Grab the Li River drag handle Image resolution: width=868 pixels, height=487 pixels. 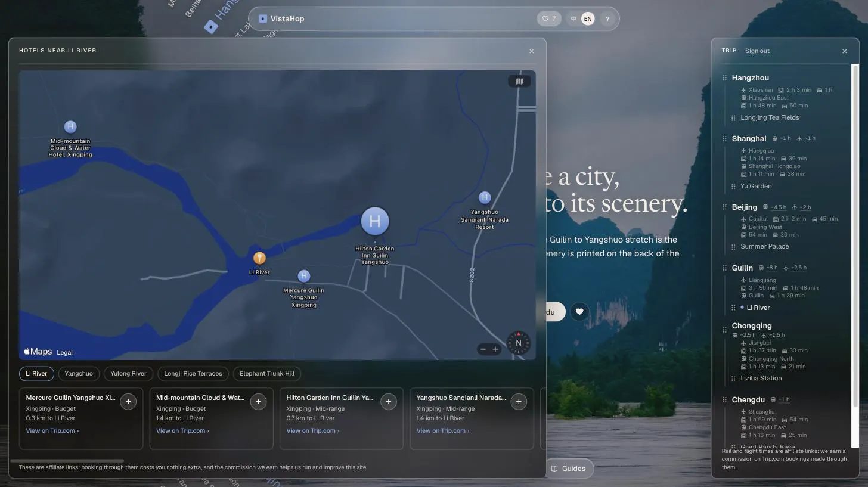tap(733, 308)
